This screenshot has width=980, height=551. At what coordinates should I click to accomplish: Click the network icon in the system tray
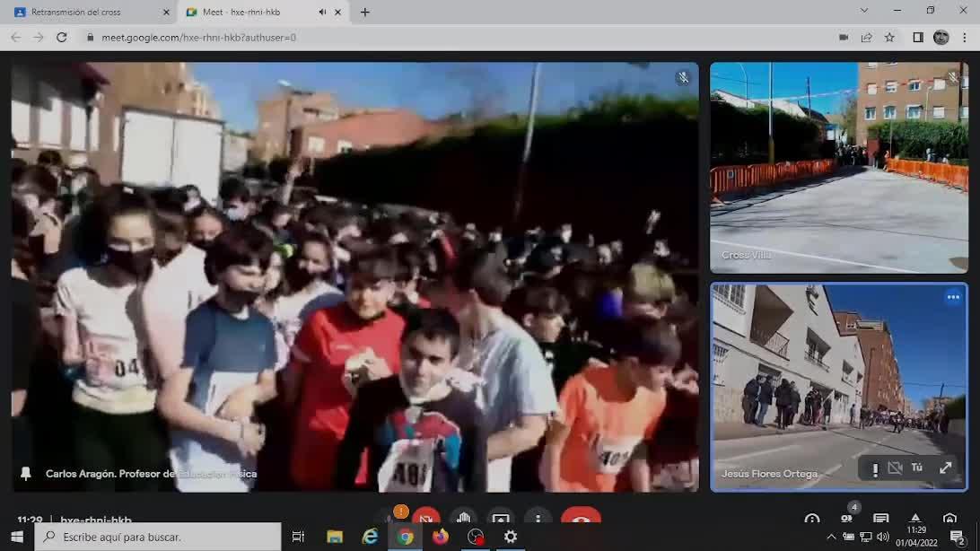pyautogui.click(x=866, y=537)
